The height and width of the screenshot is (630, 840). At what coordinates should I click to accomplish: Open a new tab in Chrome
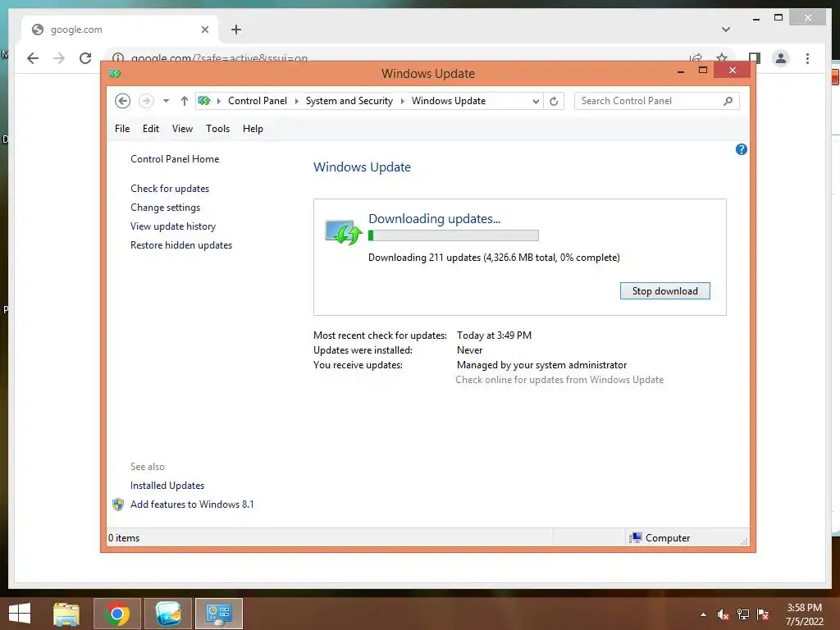pos(235,30)
